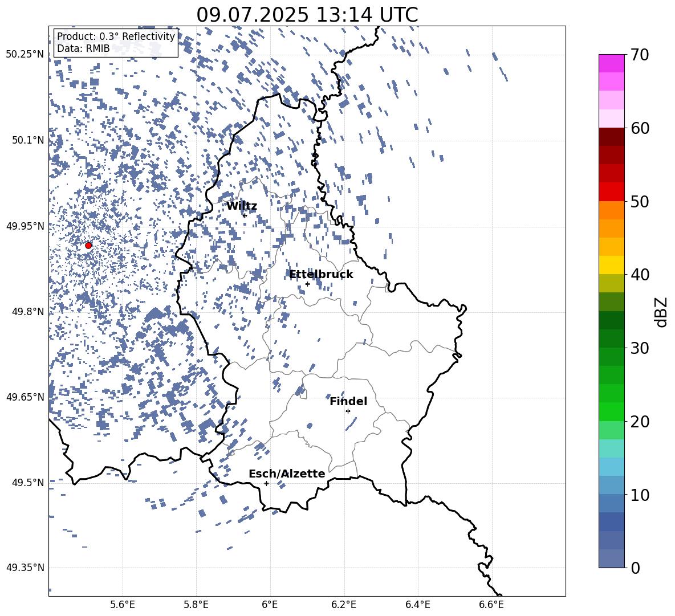Click the dBZ colorbar label
Screen dimensions: 675x616
pyautogui.click(x=661, y=312)
